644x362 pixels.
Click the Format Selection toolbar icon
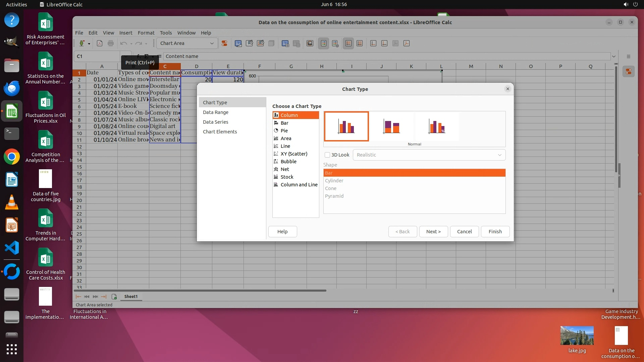pyautogui.click(x=224, y=43)
